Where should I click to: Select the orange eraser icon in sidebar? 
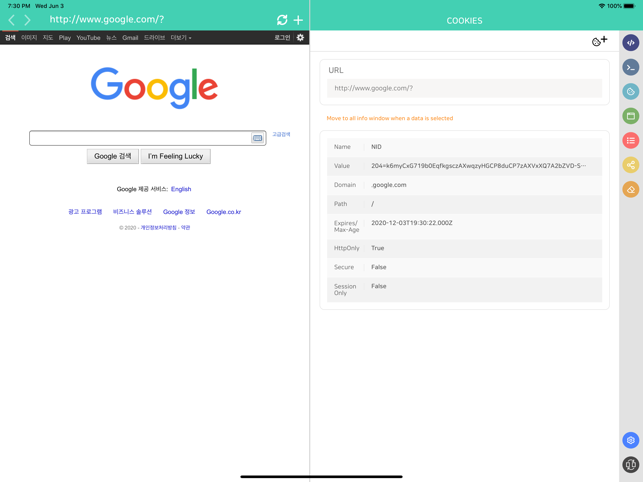point(631,189)
